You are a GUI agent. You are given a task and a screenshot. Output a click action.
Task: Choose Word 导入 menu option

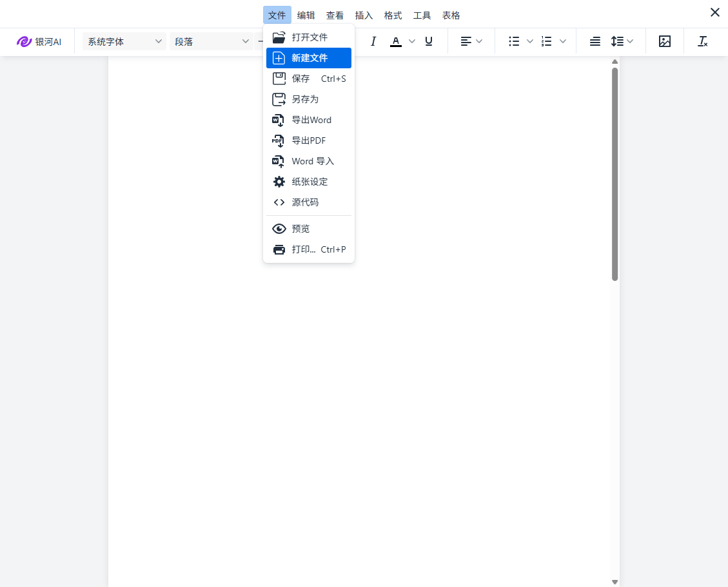coord(309,162)
